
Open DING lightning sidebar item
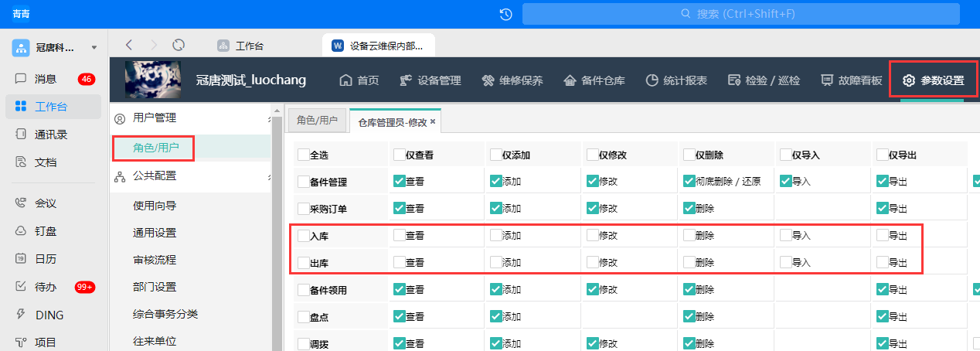point(49,315)
